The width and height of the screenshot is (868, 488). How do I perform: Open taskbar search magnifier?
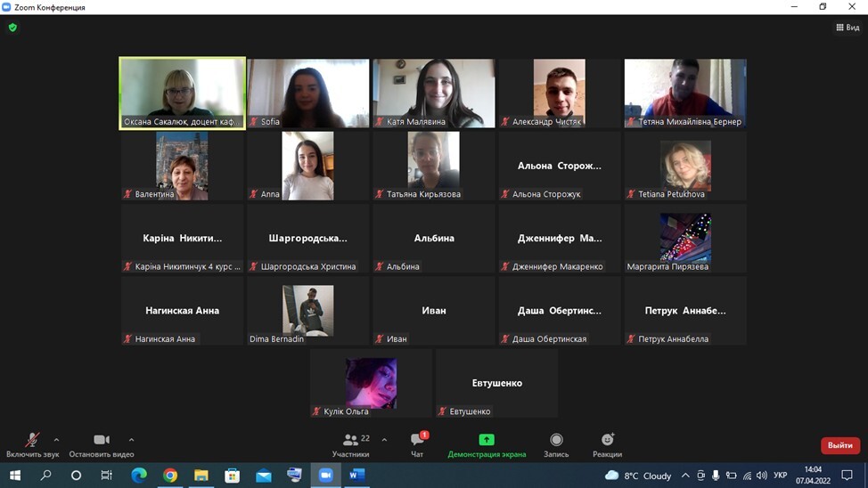pos(46,476)
